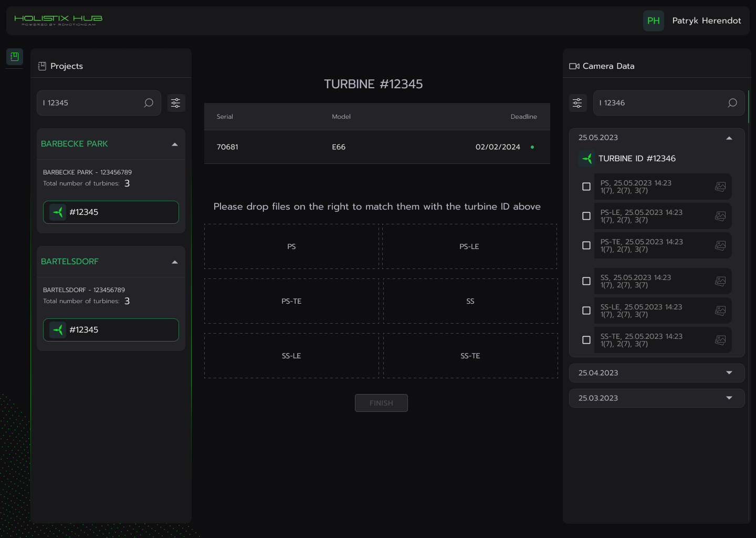Click the PH user avatar
The width and height of the screenshot is (756, 538).
653,21
